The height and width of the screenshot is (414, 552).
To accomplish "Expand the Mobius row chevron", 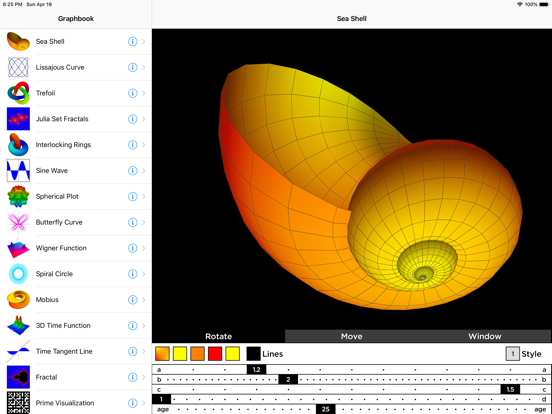I will (x=144, y=300).
